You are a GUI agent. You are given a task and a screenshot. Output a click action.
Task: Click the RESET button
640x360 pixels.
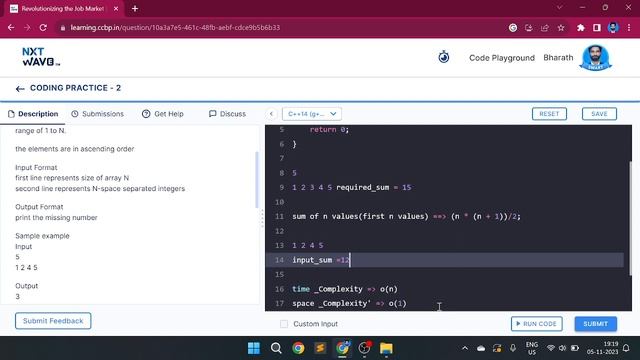click(549, 114)
